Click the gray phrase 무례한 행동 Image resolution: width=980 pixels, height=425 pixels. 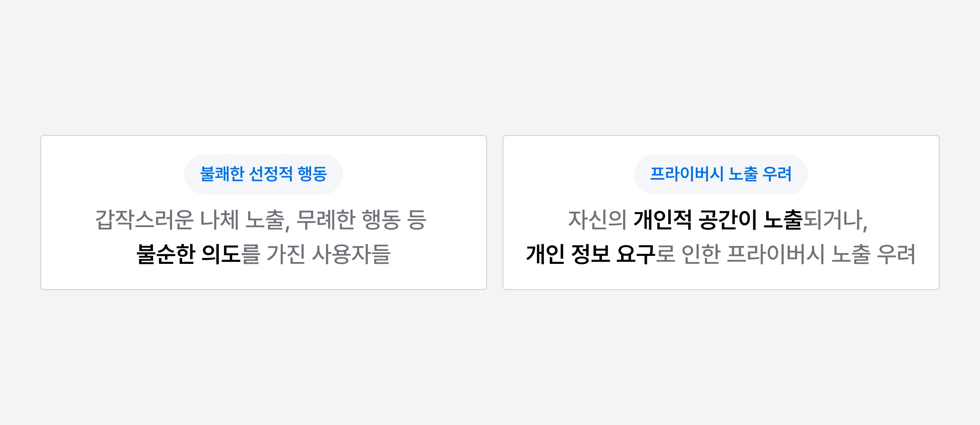coord(348,220)
